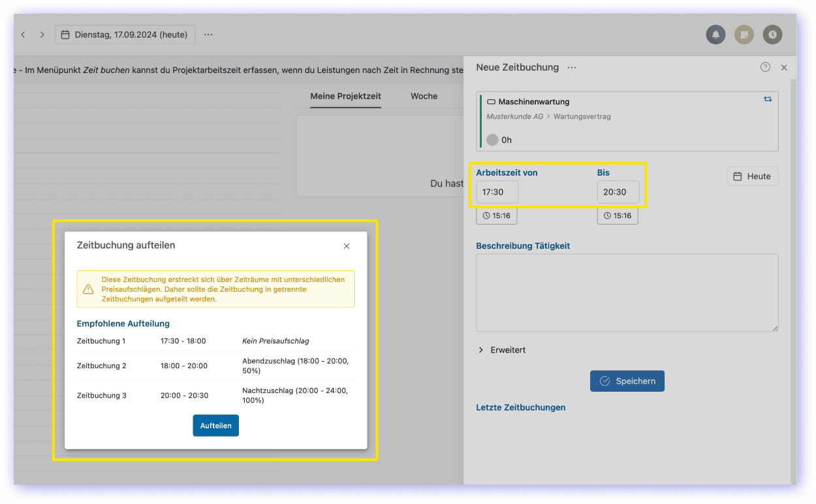Open the clock timer icon in header

[772, 35]
